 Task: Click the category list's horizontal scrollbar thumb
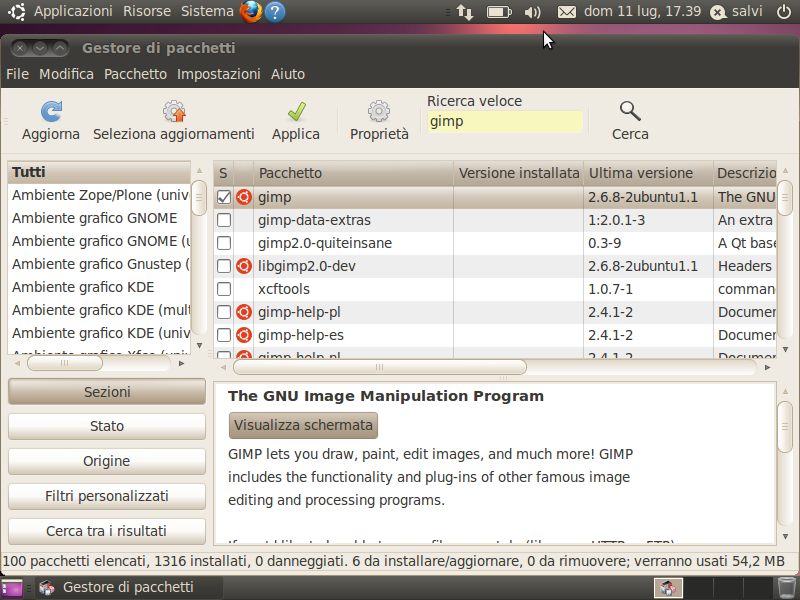tap(64, 363)
